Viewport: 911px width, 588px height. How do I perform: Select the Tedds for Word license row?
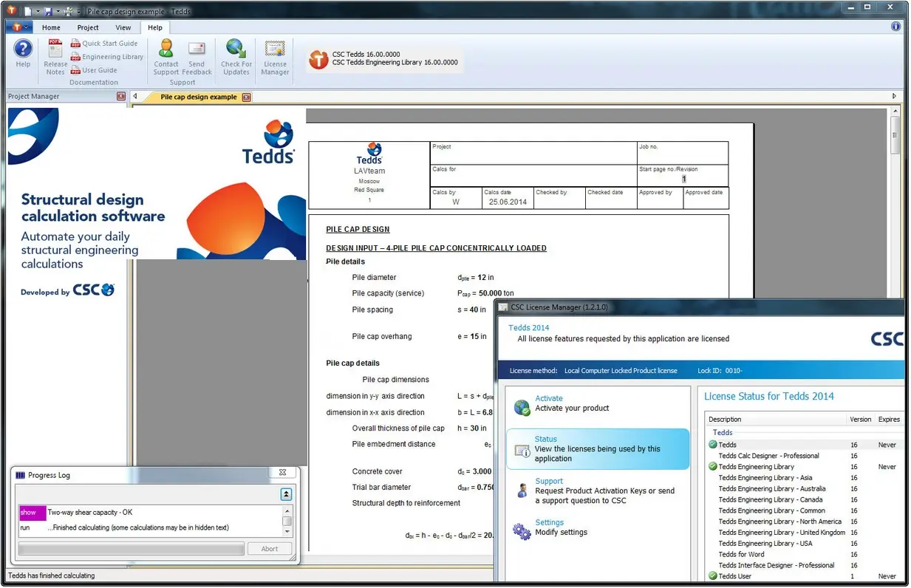[805, 554]
